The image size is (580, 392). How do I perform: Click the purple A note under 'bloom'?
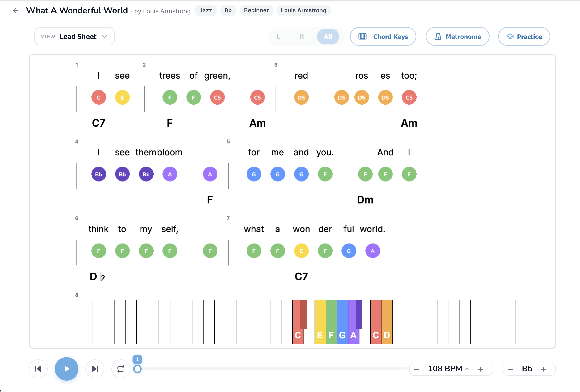coord(170,174)
